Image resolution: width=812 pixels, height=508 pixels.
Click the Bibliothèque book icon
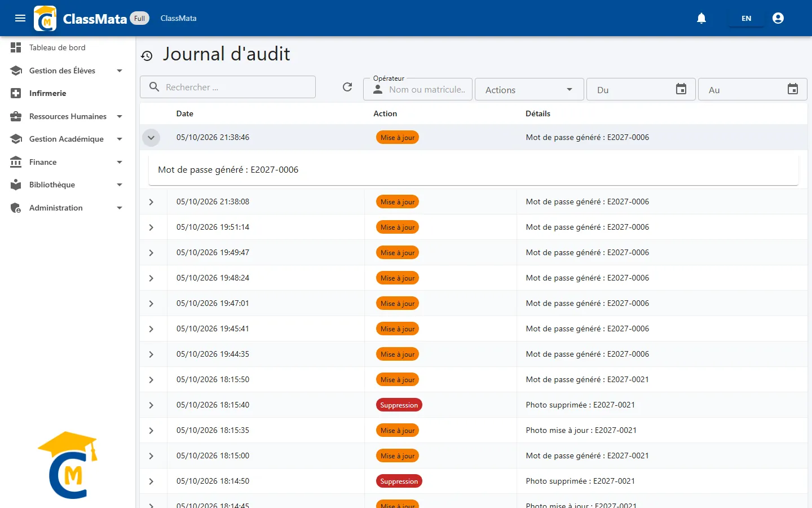tap(16, 185)
